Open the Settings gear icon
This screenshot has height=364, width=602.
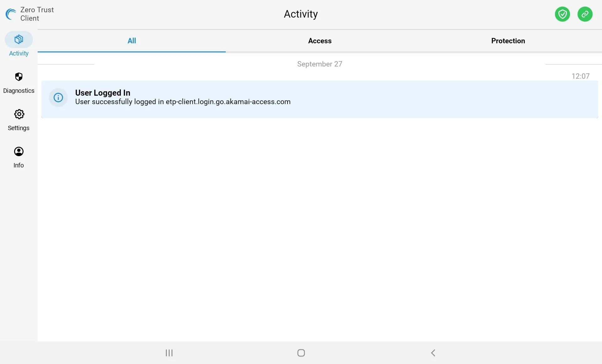point(19,114)
